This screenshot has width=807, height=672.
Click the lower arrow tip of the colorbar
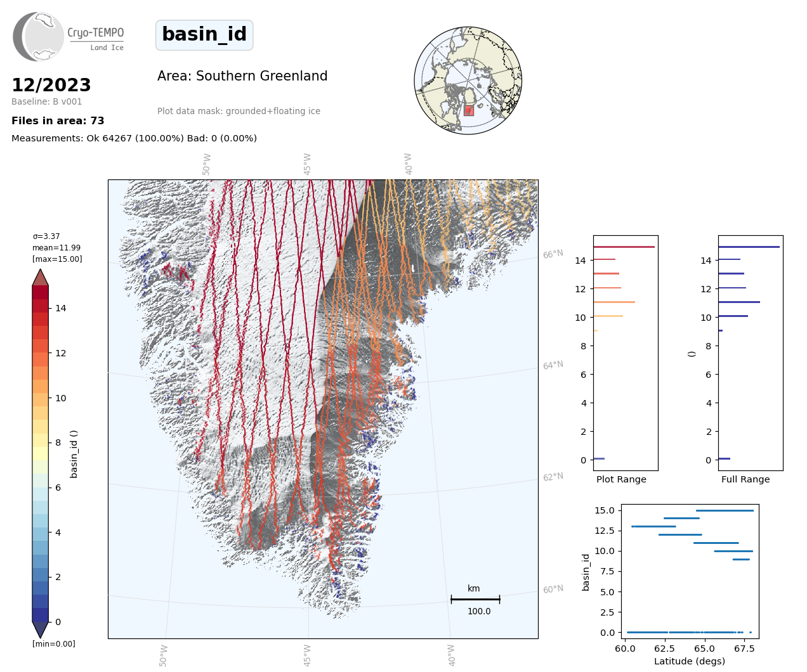40,630
